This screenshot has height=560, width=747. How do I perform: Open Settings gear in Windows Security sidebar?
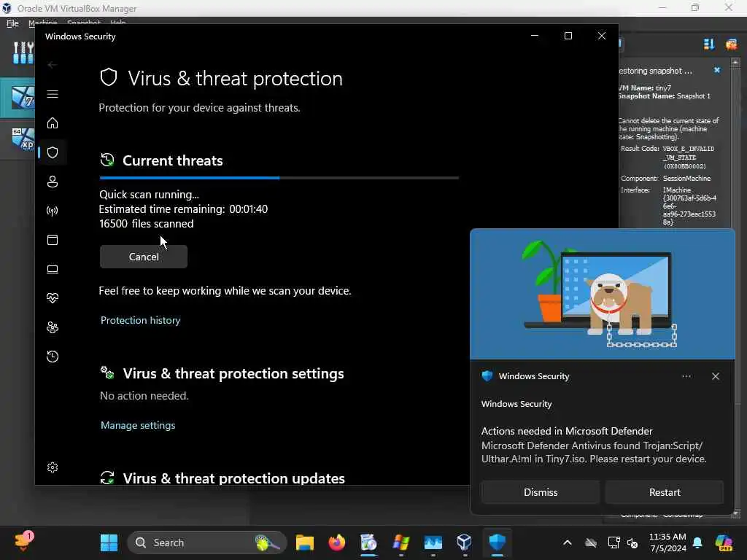pos(53,467)
